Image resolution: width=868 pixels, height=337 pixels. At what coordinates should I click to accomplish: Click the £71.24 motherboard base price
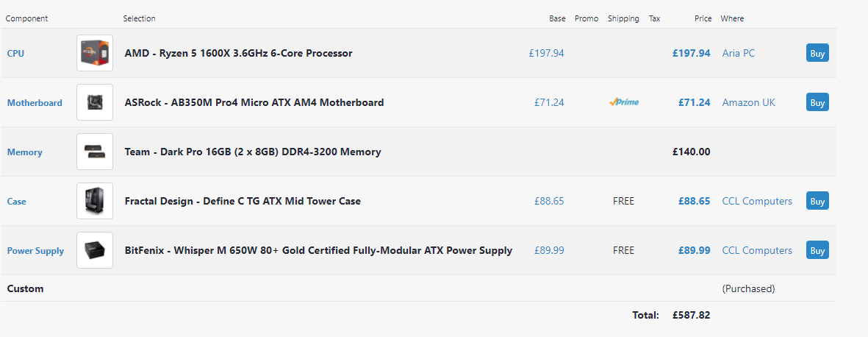coord(549,102)
